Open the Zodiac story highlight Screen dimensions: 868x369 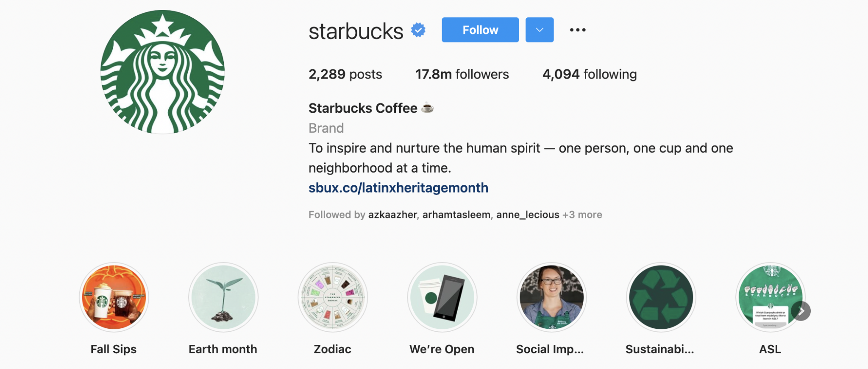332,297
